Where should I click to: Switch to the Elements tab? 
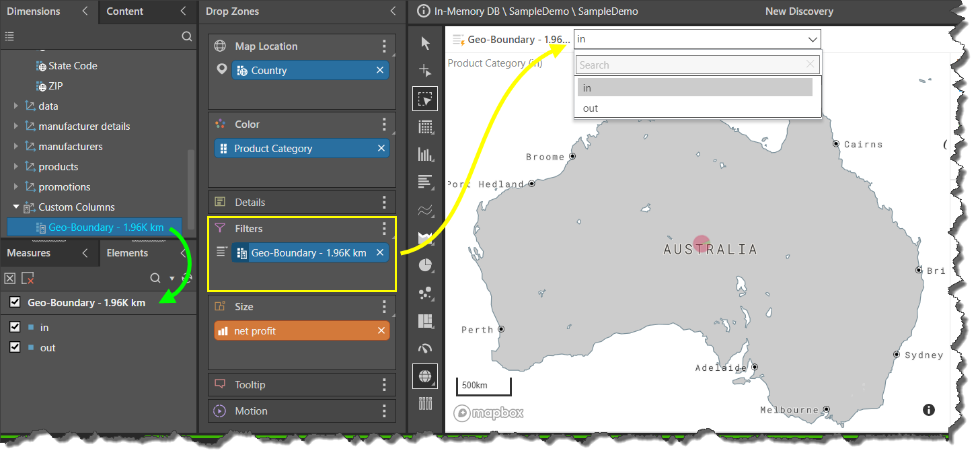coord(127,253)
